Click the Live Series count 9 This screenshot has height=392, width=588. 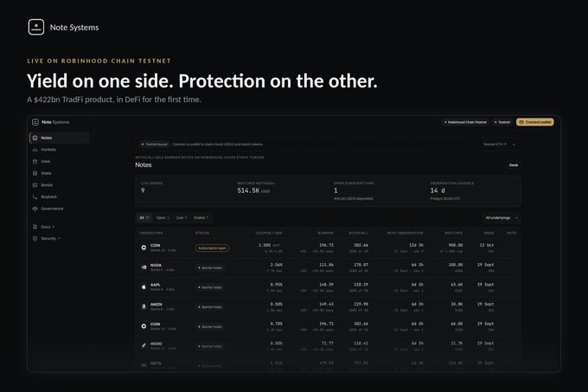point(143,191)
